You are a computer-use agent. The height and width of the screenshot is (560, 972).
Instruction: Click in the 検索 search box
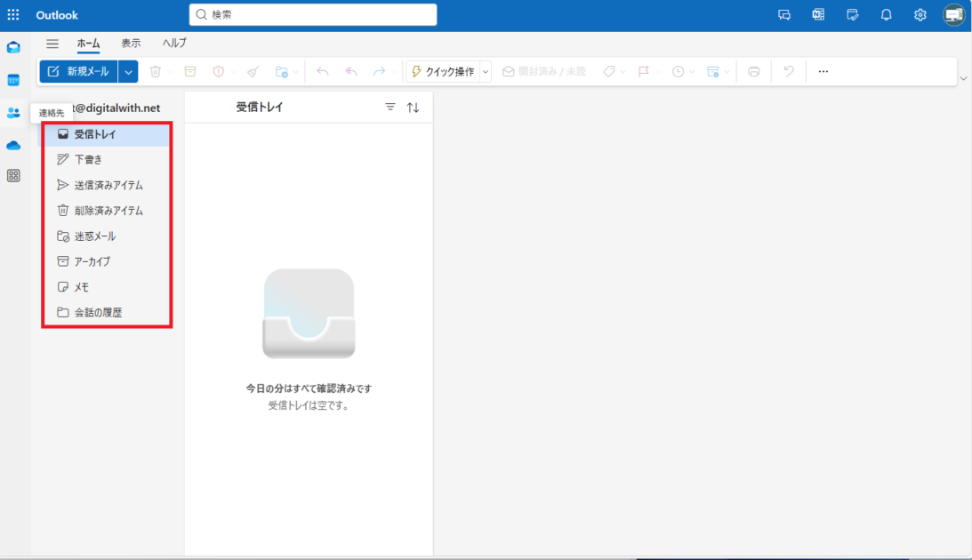pyautogui.click(x=313, y=14)
